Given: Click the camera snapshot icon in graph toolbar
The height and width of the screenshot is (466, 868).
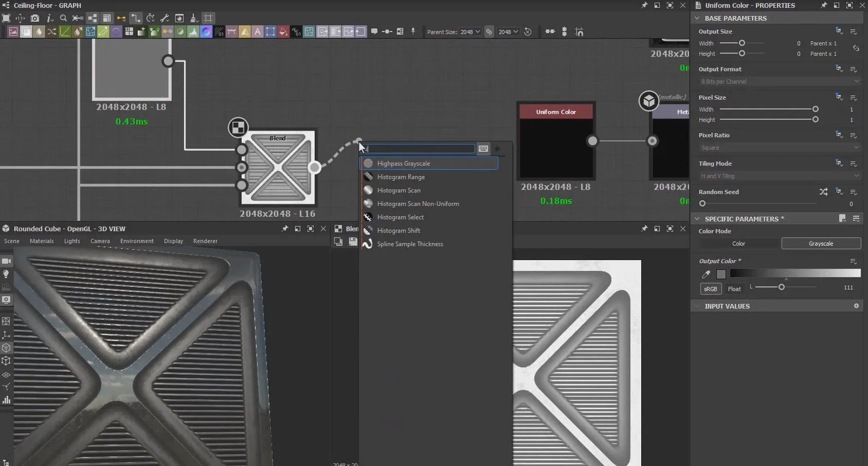Looking at the screenshot, I should coord(34,18).
